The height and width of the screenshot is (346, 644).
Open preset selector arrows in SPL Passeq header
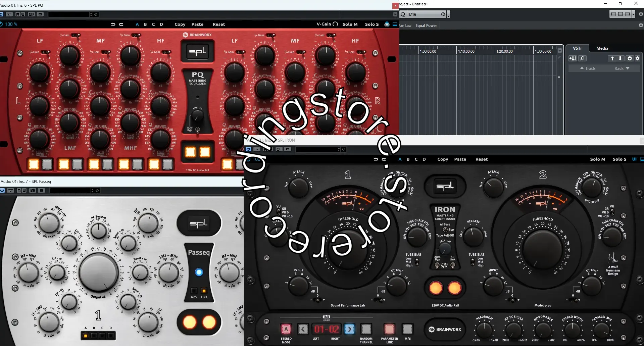click(x=92, y=191)
